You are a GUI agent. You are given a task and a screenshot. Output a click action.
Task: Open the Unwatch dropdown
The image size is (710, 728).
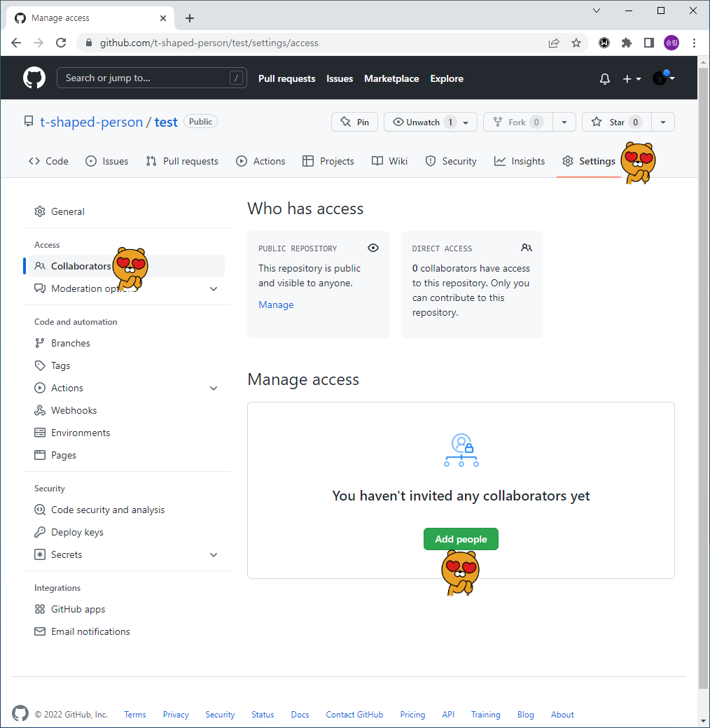(x=431, y=122)
